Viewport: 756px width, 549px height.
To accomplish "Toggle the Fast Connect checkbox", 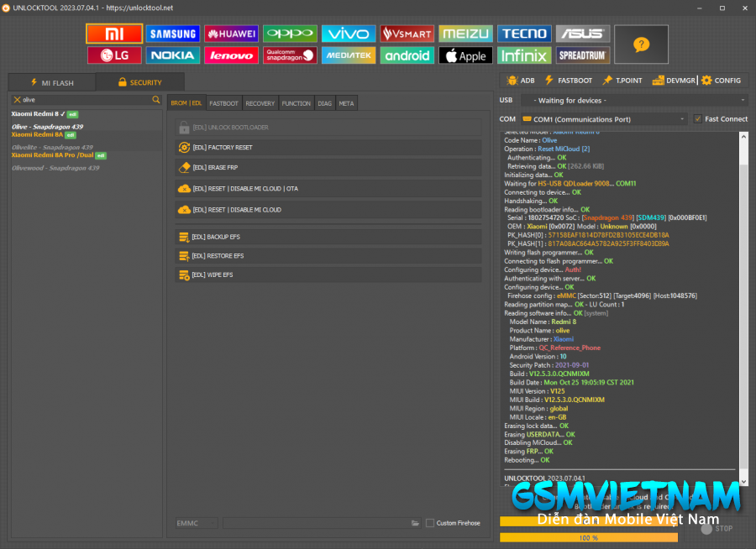I will [x=698, y=119].
